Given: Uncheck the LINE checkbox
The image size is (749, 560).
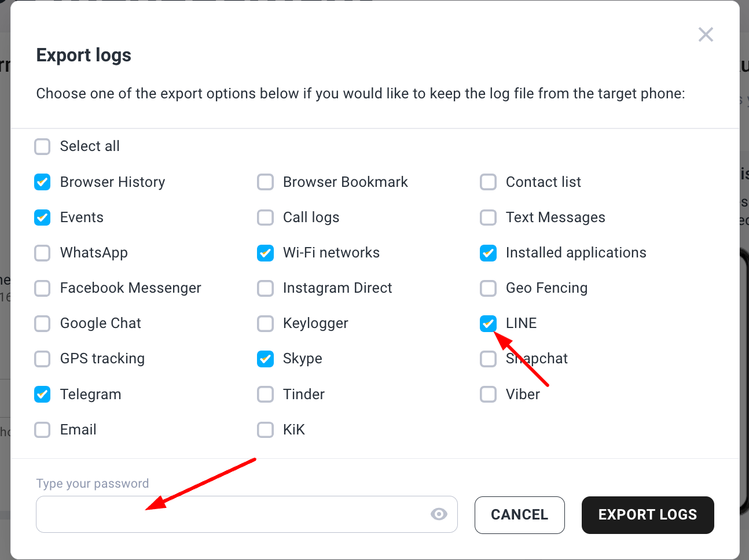Looking at the screenshot, I should click(488, 323).
